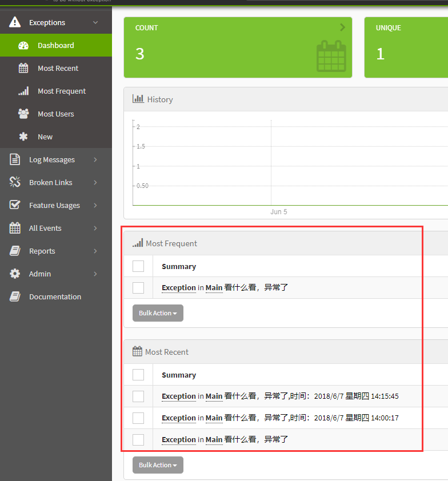Click the Most Frequent panel header icon

tap(138, 243)
